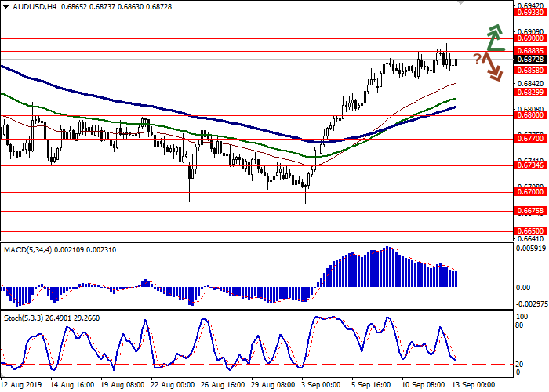Select the 0.68580 support price label
The image size is (549, 392).
point(530,70)
